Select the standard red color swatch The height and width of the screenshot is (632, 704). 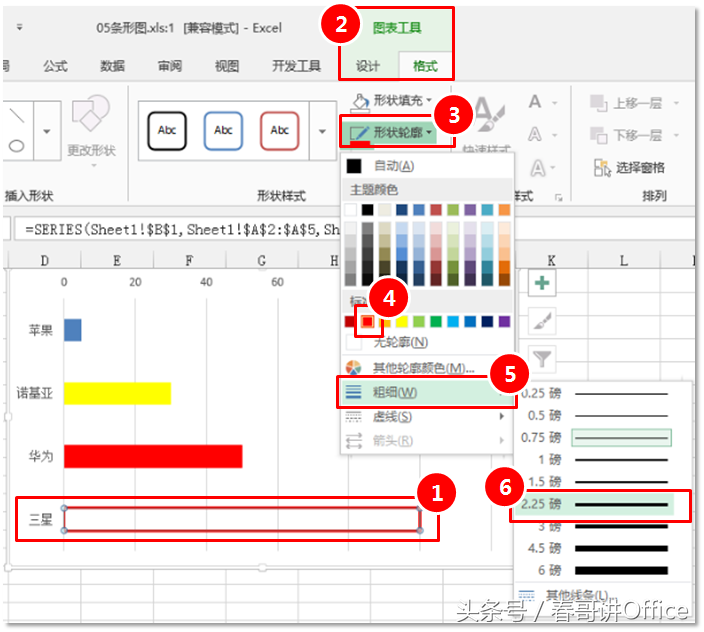[x=367, y=321]
